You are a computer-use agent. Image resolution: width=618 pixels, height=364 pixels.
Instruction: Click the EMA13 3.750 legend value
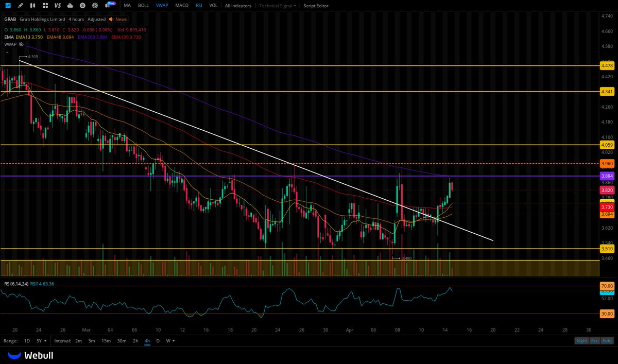pos(29,37)
